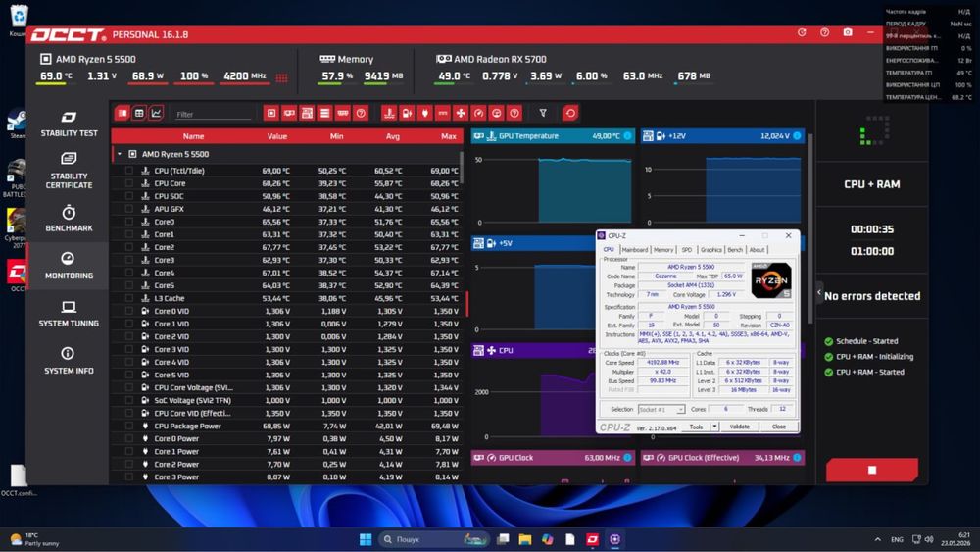Take a screenshot with the camera icon

848,32
